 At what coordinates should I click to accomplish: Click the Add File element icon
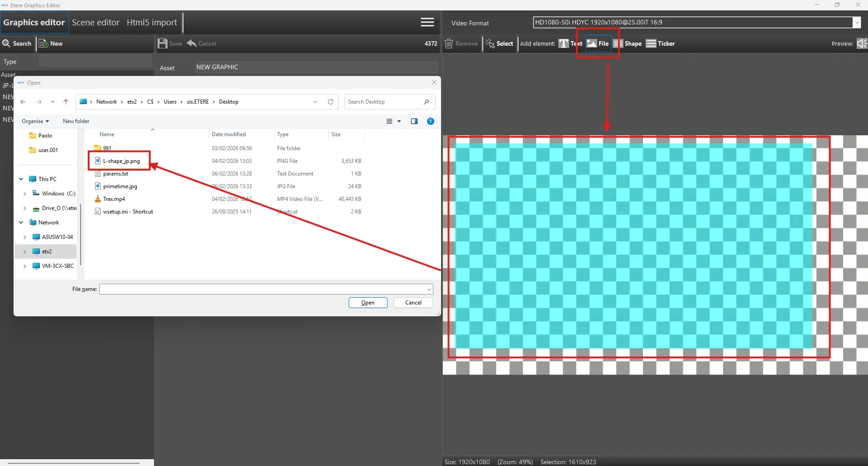[592, 43]
